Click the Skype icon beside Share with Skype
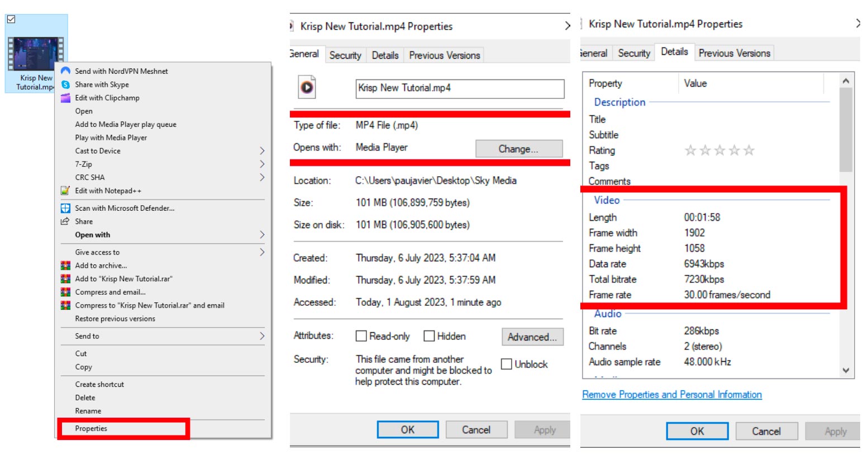The width and height of the screenshot is (868, 454). click(65, 84)
